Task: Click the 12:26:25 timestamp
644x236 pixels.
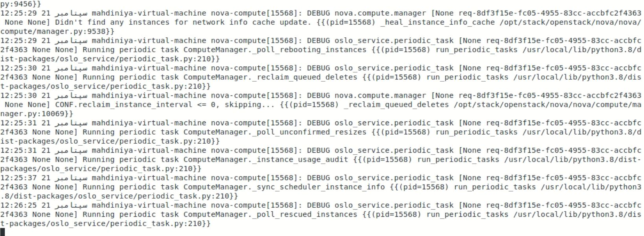Action: click(18, 205)
